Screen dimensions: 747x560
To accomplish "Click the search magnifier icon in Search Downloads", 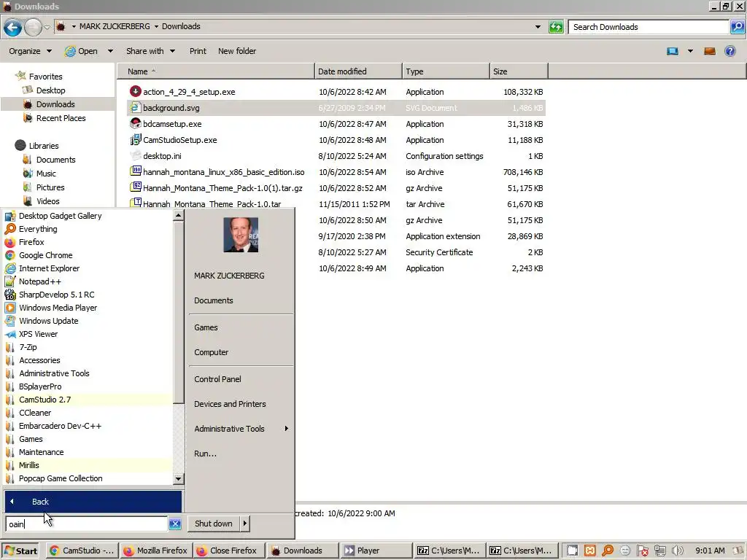I will pos(737,27).
